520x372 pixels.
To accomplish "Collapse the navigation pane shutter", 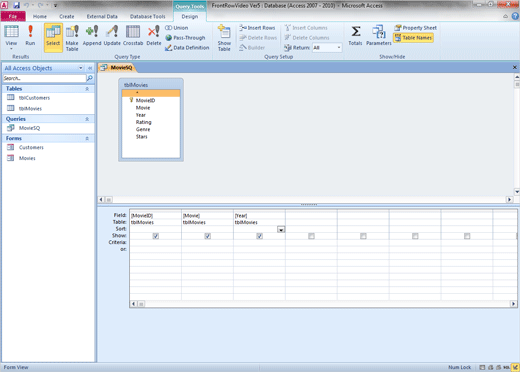I will (x=90, y=68).
